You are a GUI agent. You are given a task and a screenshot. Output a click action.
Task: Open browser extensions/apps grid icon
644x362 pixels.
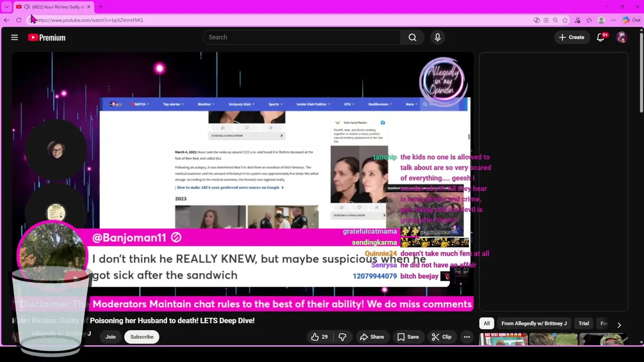pos(546,20)
